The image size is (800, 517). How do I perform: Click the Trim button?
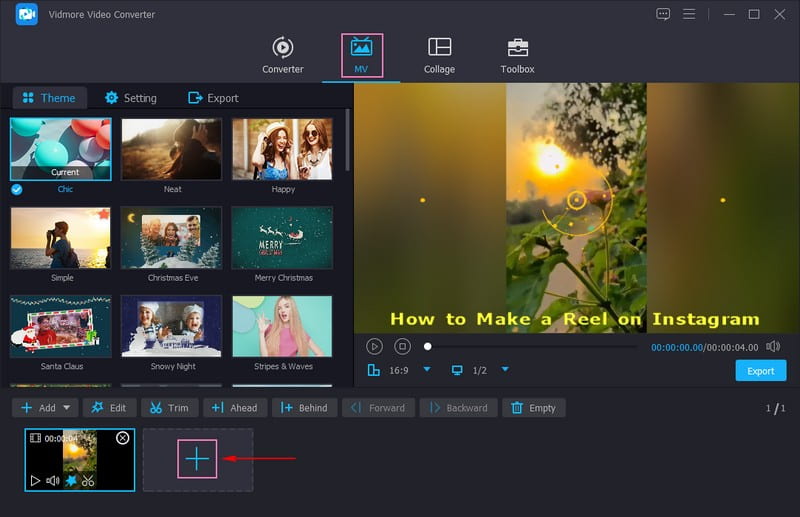pyautogui.click(x=169, y=408)
